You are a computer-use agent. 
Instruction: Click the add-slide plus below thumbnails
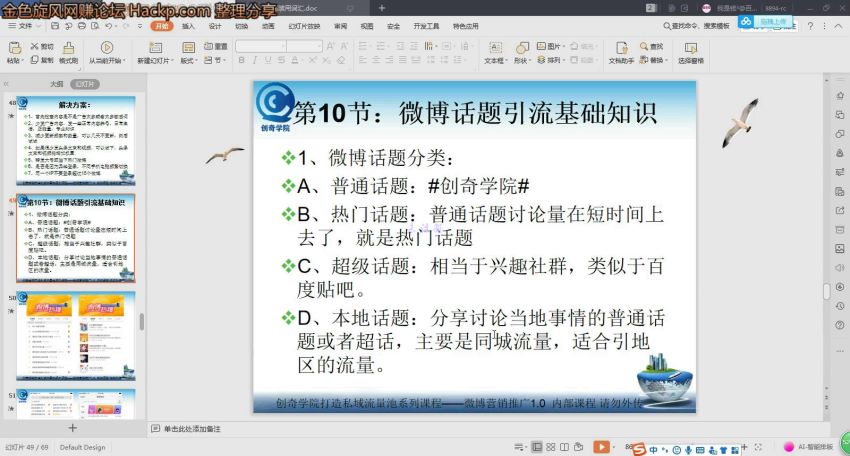point(73,428)
